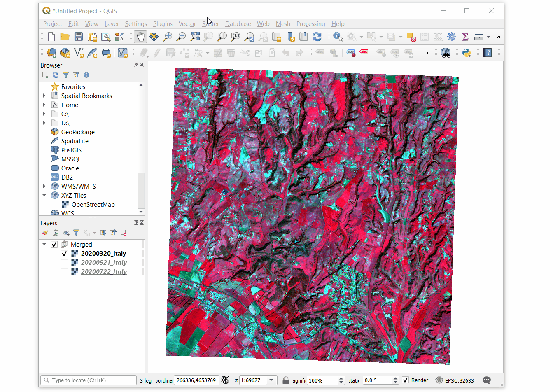Click the filter icon in Browser panel

point(66,75)
